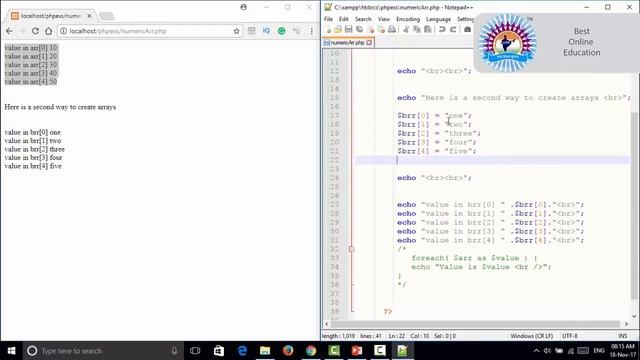Click "Ln : 22" in the status bar

[x=396, y=336]
